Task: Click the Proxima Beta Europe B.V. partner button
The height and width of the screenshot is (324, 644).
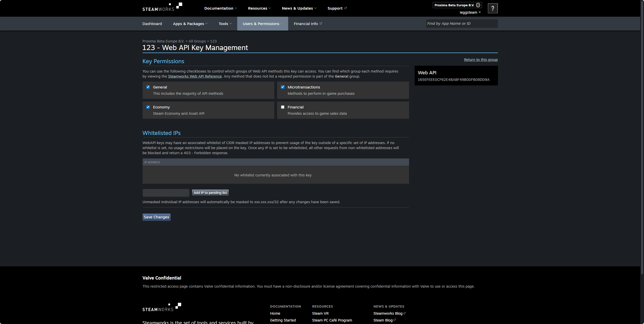Action: point(457,5)
